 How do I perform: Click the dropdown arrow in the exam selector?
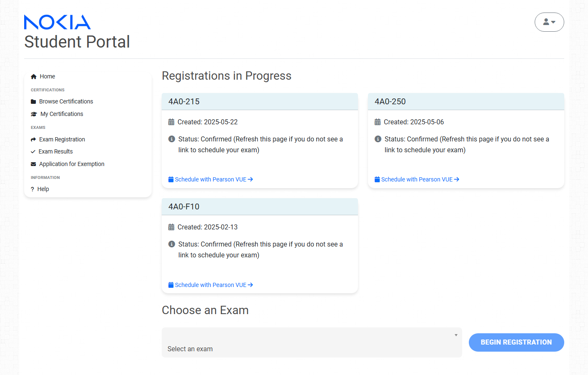456,335
